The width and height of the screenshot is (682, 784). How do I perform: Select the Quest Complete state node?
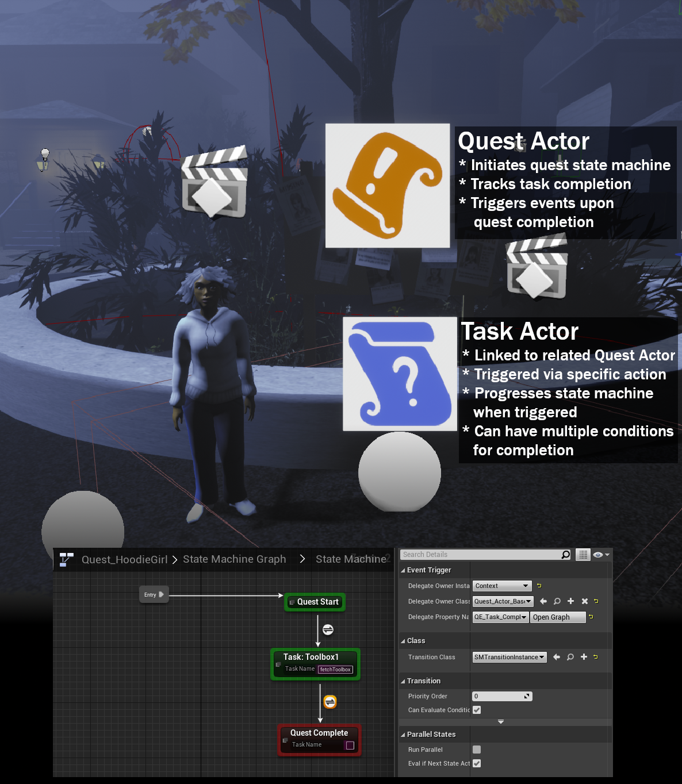(319, 740)
